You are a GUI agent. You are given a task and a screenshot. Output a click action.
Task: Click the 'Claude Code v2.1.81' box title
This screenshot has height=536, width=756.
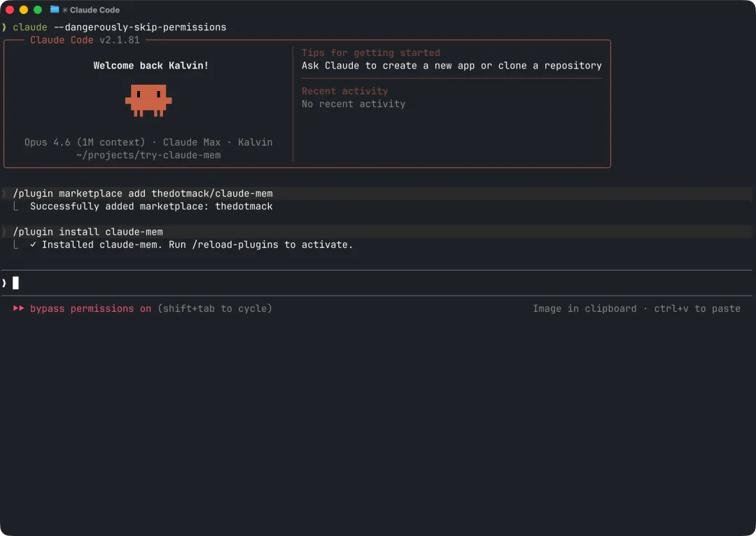pyautogui.click(x=85, y=40)
